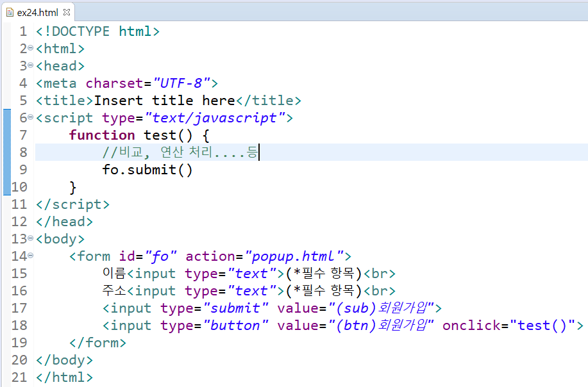The height and width of the screenshot is (387, 588).
Task: Click the closing </head> tag
Action: (x=64, y=222)
